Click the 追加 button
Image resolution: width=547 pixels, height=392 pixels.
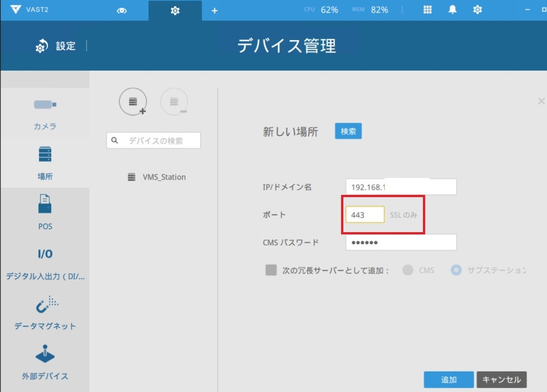(449, 380)
